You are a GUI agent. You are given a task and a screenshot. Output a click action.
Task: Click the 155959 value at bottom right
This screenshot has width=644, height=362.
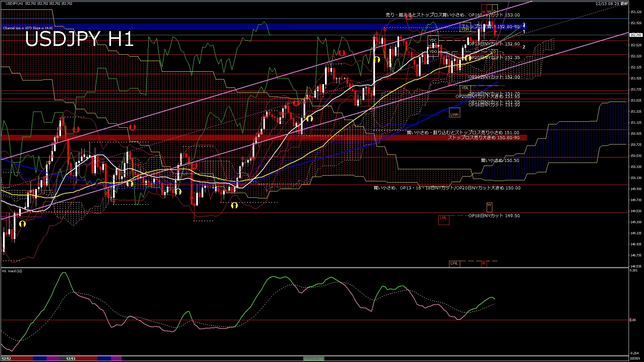click(x=635, y=359)
